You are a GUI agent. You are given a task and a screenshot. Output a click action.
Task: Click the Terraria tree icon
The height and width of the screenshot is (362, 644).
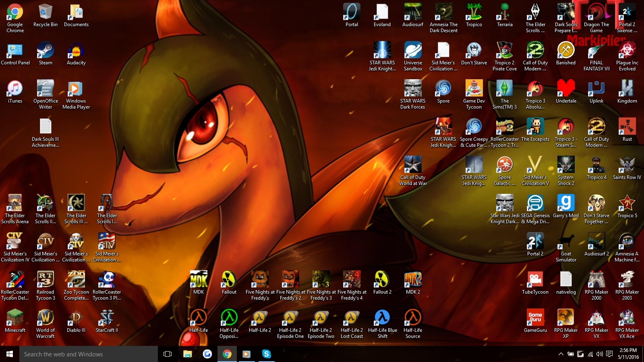pos(505,16)
